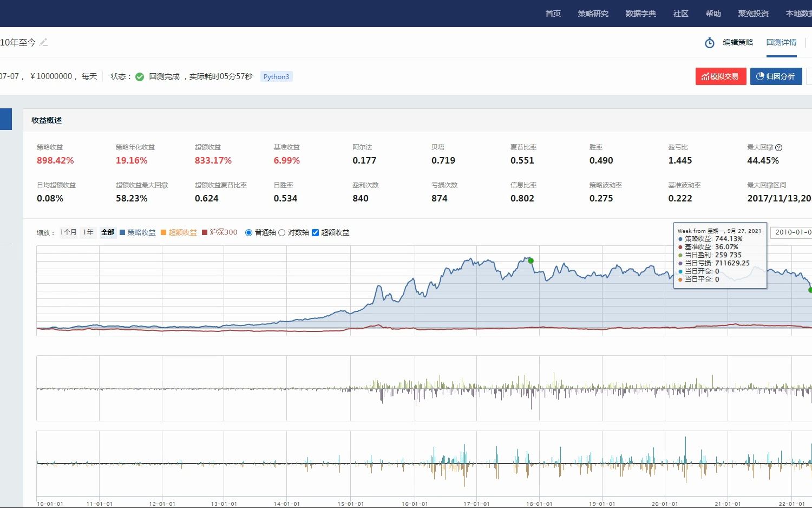Click the Python3 tag label
The height and width of the screenshot is (508, 812).
coord(277,77)
